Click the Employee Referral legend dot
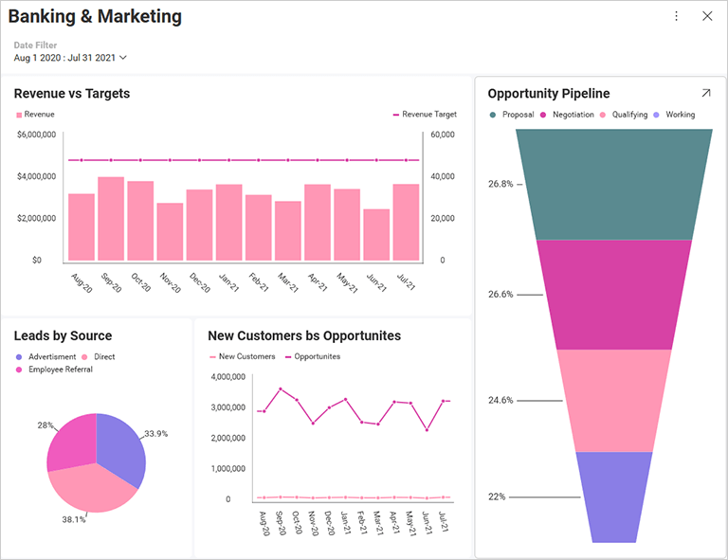 (x=19, y=370)
